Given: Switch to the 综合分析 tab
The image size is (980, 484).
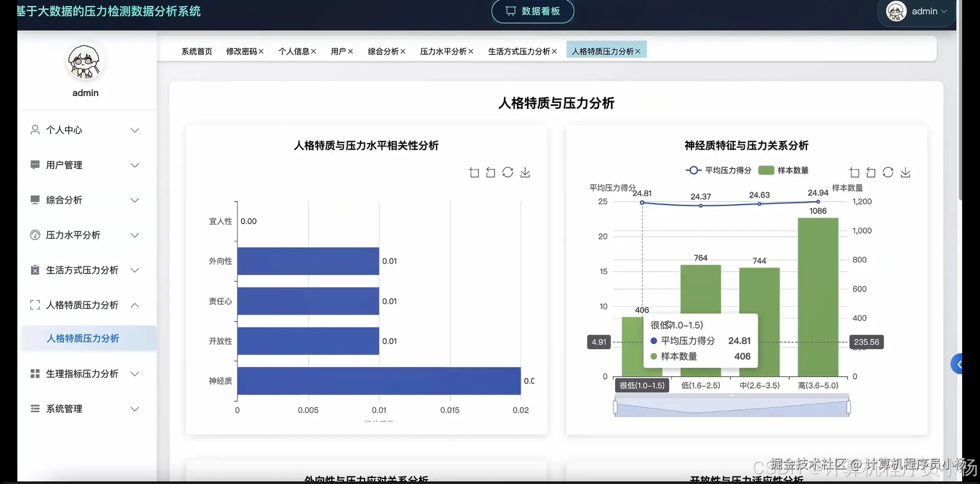Looking at the screenshot, I should click(x=383, y=51).
